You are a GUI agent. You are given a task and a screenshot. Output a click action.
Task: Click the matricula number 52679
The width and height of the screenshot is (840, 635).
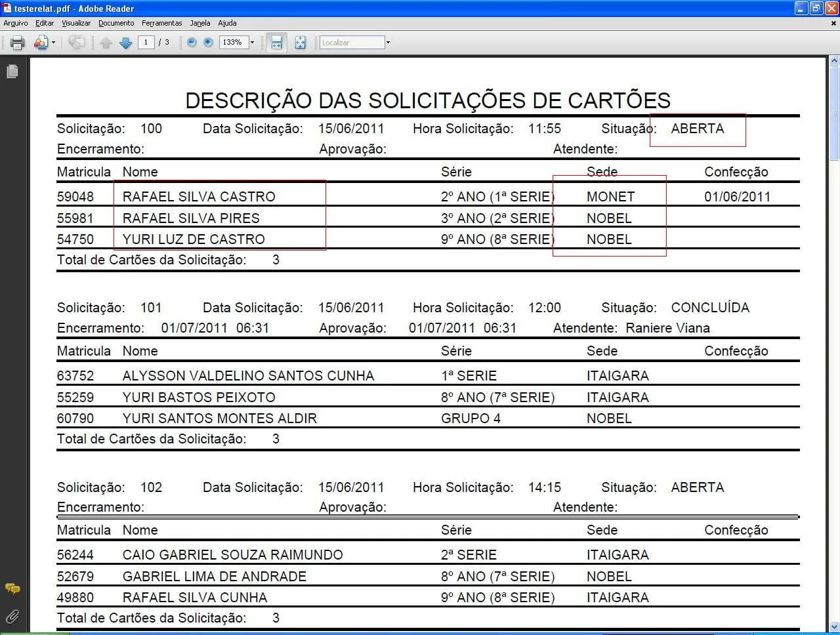click(x=75, y=577)
